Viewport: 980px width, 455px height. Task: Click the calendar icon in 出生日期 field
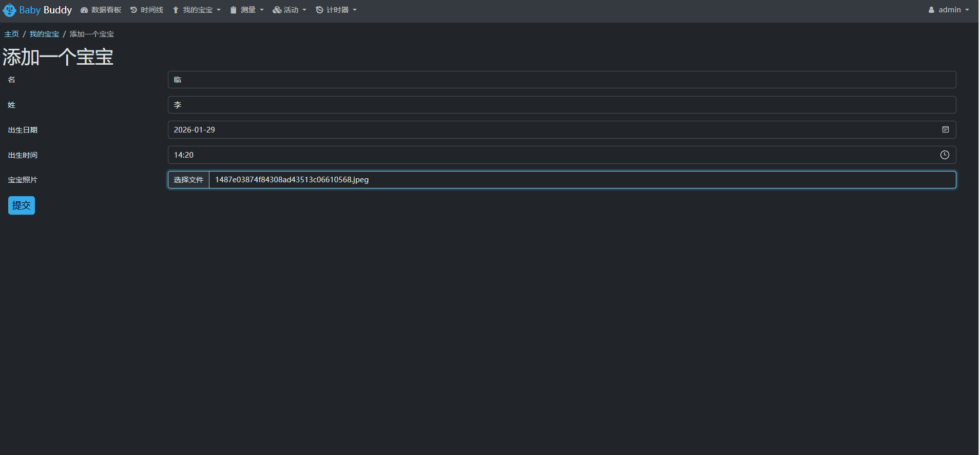tap(945, 130)
